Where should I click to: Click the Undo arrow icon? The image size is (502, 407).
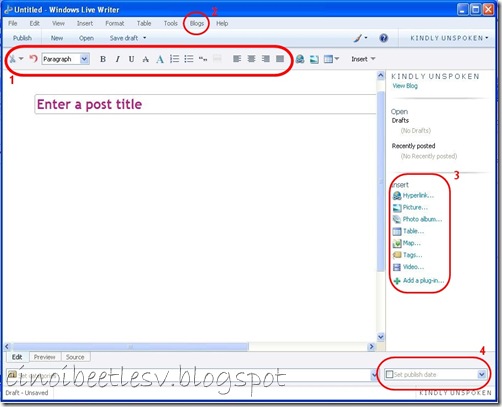(33, 59)
